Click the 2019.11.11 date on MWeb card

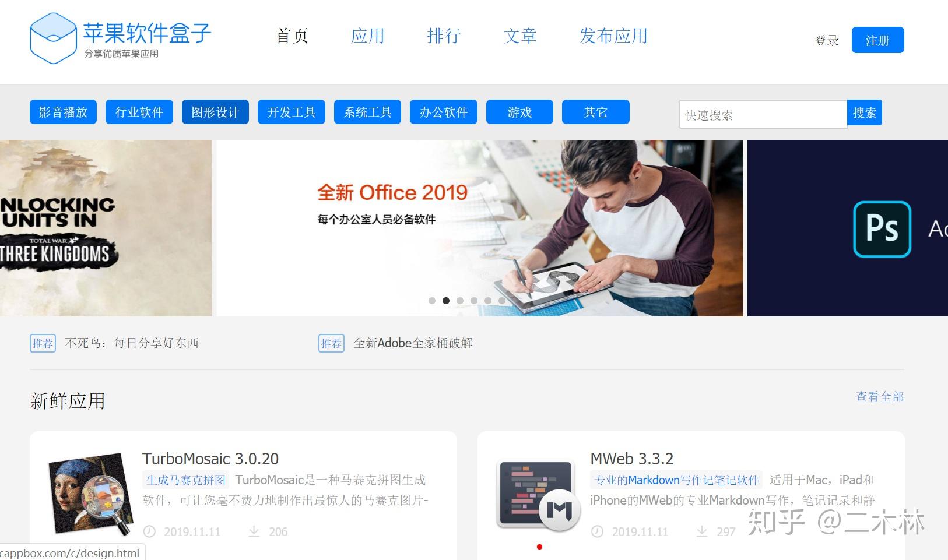640,531
